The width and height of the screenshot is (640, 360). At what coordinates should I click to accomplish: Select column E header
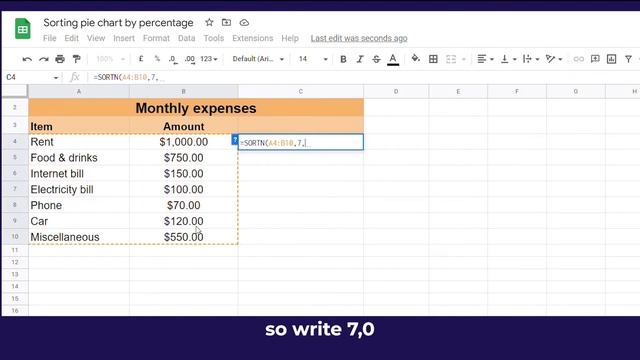tap(458, 91)
